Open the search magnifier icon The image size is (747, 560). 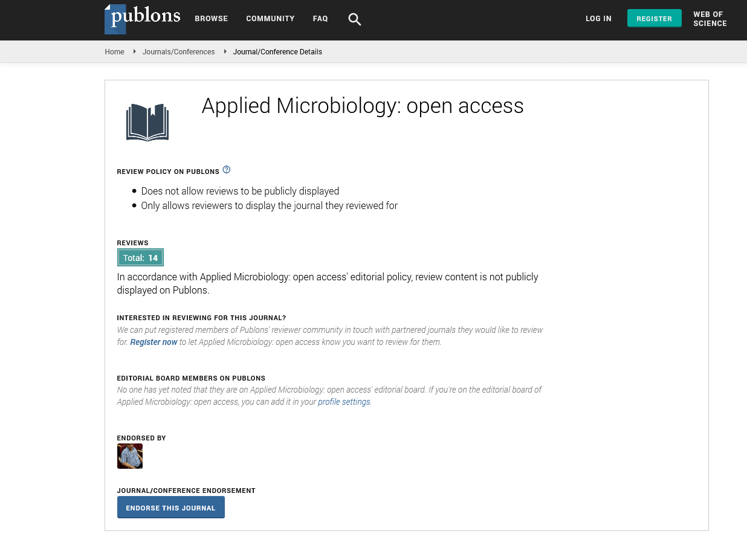[x=355, y=19]
